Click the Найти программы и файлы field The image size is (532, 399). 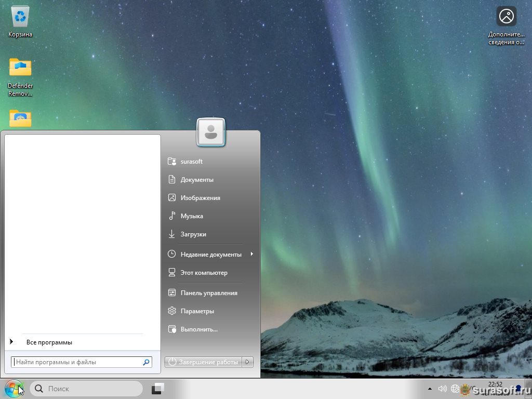pyautogui.click(x=77, y=362)
